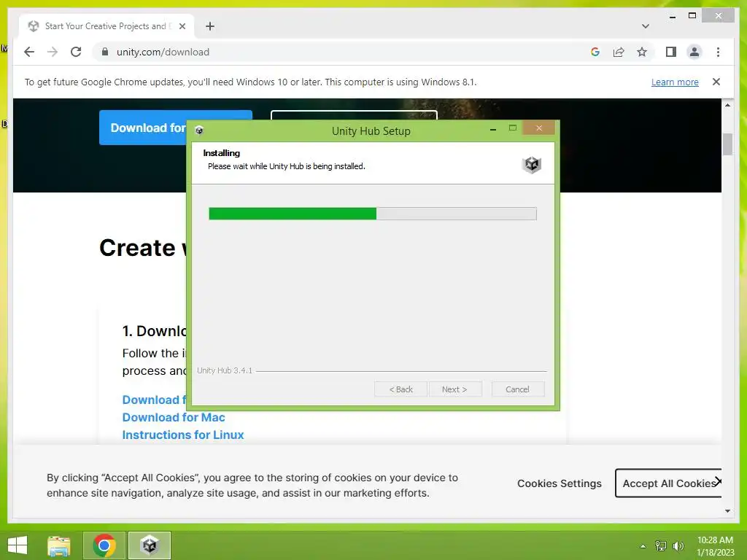Open Chrome three-dot menu
This screenshot has width=747, height=560.
click(x=718, y=52)
